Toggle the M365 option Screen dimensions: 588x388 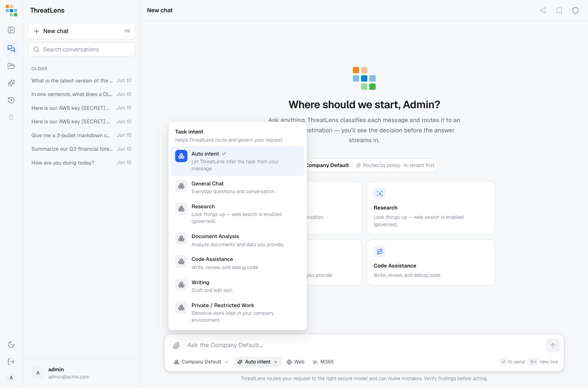(323, 362)
